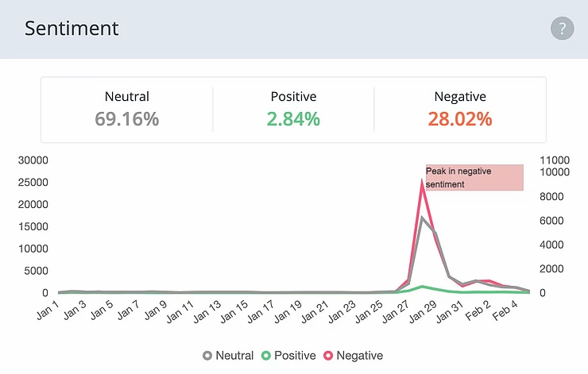Open the help question mark icon
588x374 pixels.
pos(562,29)
